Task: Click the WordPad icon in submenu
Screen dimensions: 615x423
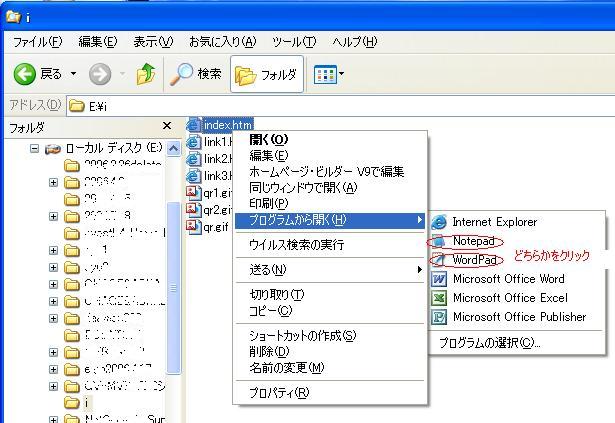Action: pos(439,260)
